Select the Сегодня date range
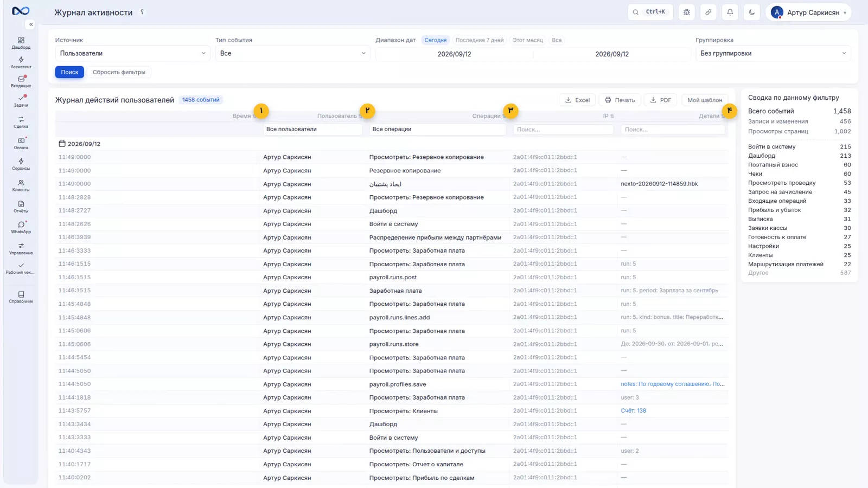The height and width of the screenshot is (488, 868). [x=435, y=40]
